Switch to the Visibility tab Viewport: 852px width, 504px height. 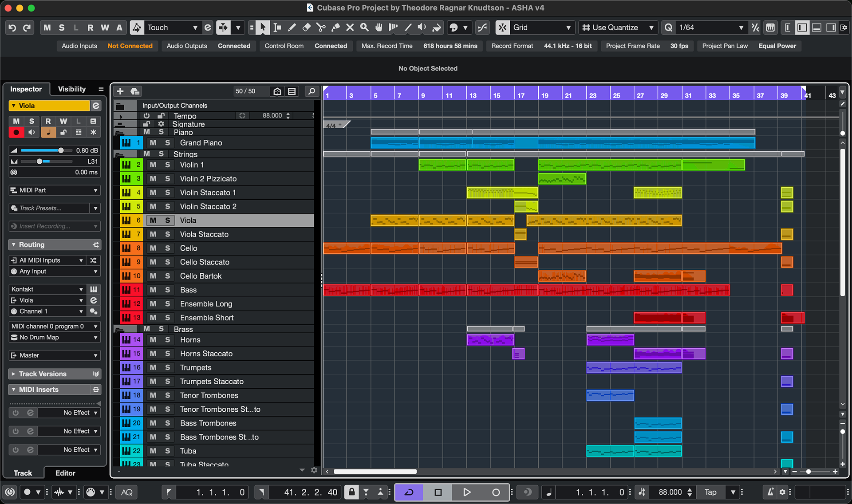point(72,89)
